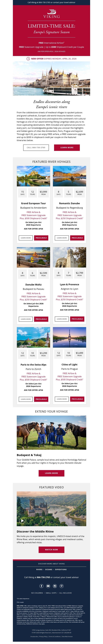Click the Viking ship logo
The width and height of the screenshot is (103, 644).
(x=51, y=14)
